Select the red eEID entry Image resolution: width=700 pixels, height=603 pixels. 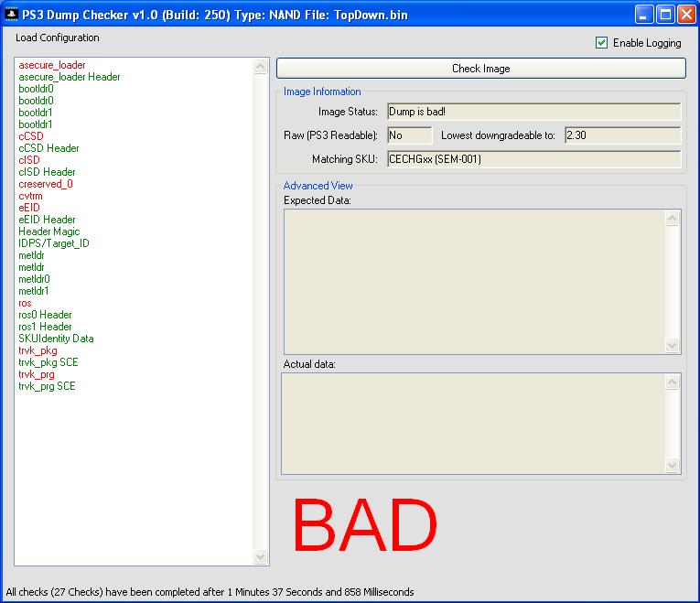tap(29, 208)
